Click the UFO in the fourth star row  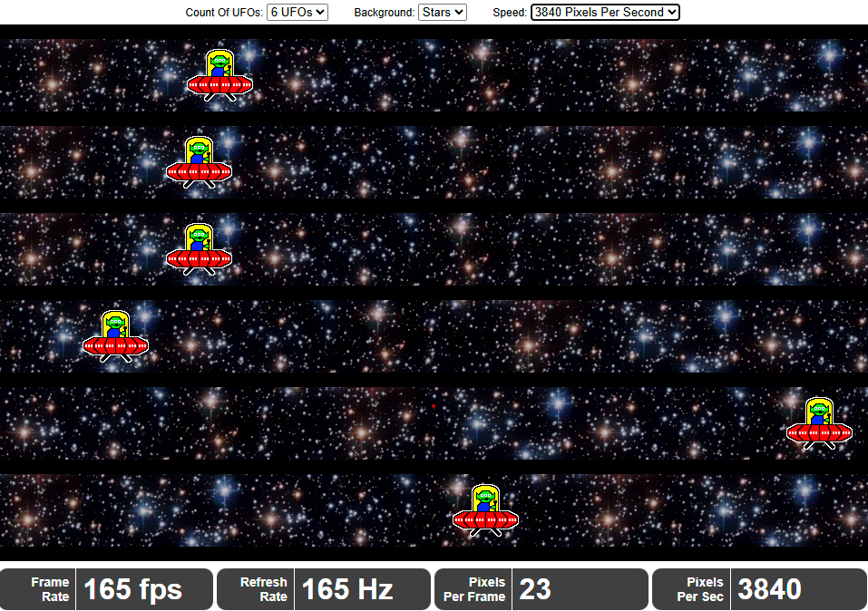click(x=115, y=336)
